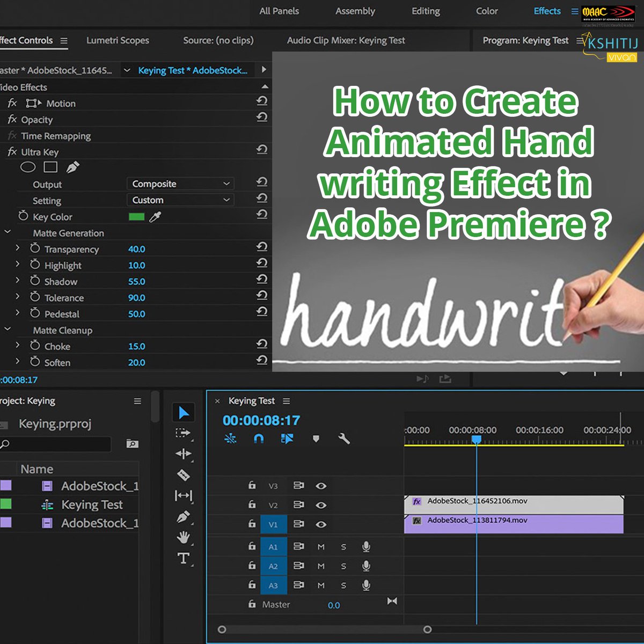Reset Motion effect parameters
The image size is (644, 644).
click(x=262, y=101)
